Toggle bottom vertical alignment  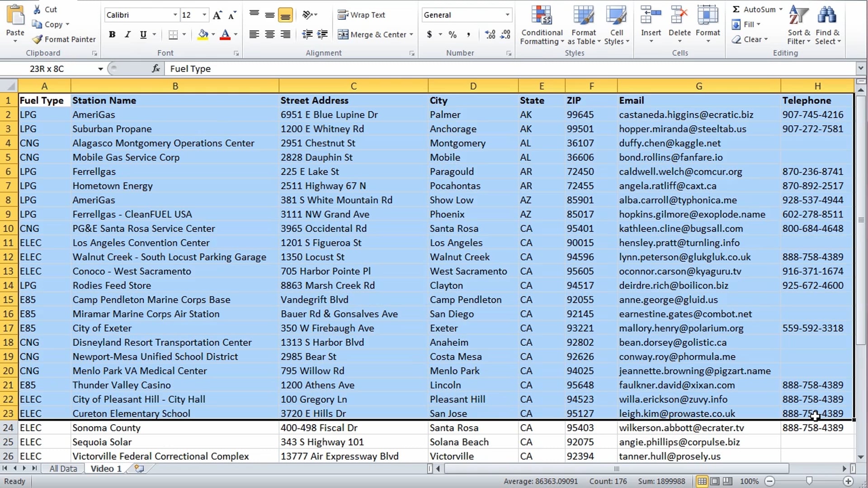click(x=285, y=15)
